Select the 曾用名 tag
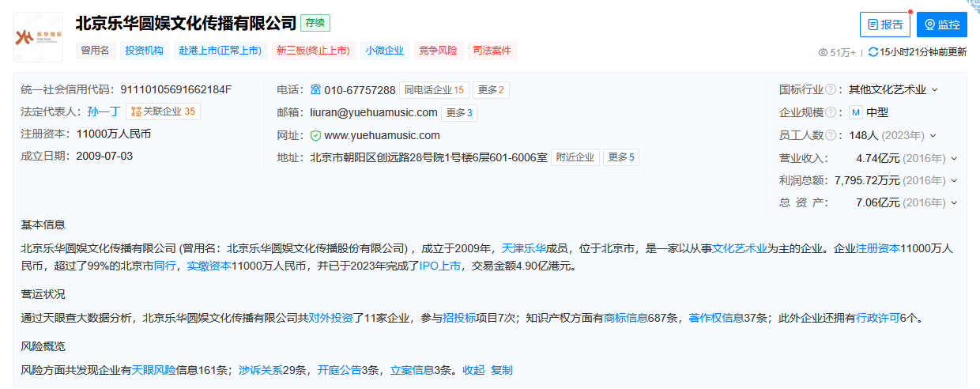Viewport: 980px width, 389px height. (x=96, y=50)
